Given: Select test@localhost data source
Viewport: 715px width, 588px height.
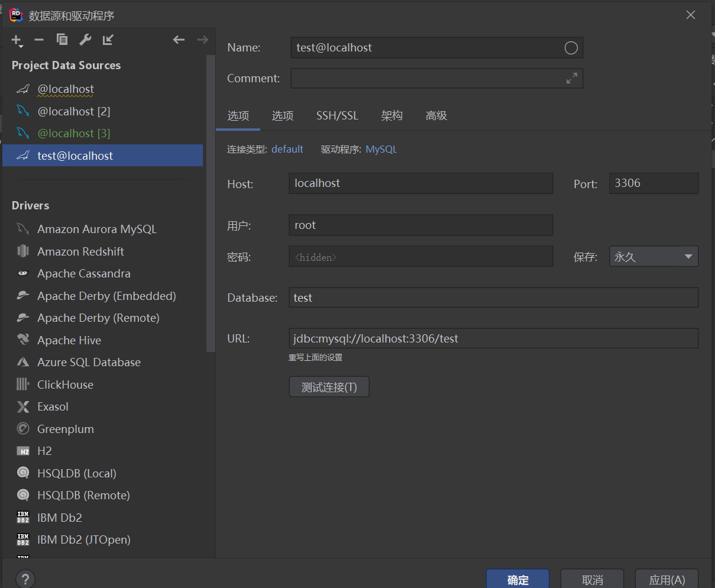Looking at the screenshot, I should (103, 156).
